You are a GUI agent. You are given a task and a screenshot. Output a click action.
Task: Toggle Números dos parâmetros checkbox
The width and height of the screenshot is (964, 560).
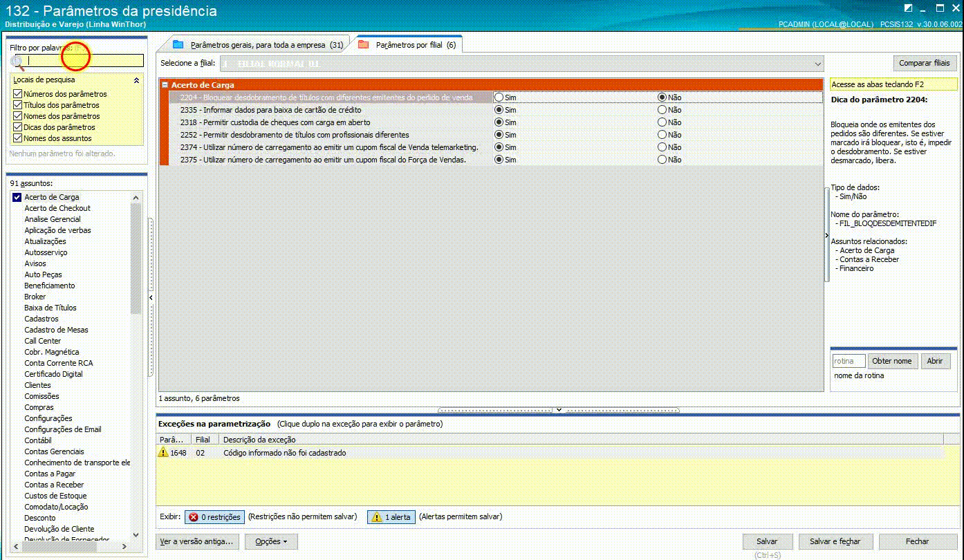click(x=18, y=94)
